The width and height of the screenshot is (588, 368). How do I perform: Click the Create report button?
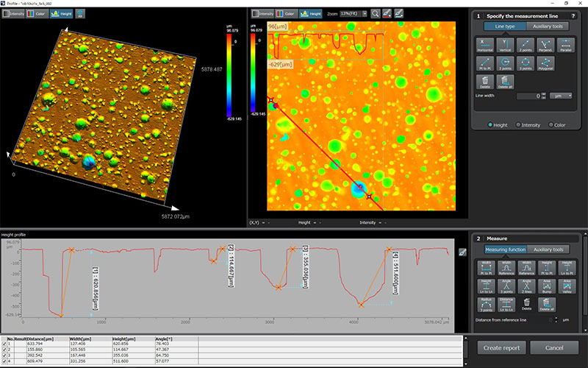coord(502,347)
